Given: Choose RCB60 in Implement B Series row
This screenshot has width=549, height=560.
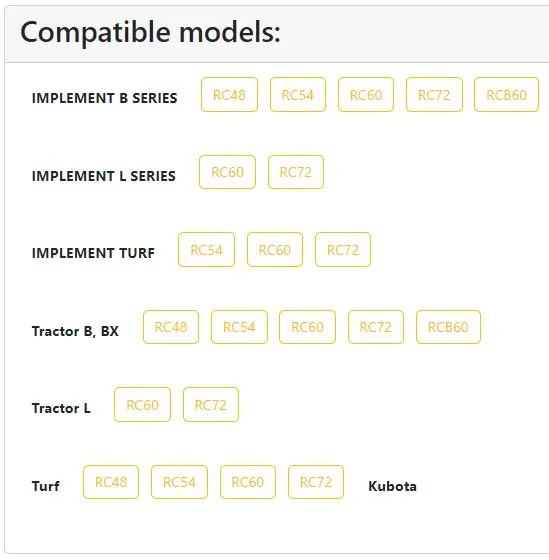Looking at the screenshot, I should (x=506, y=95).
